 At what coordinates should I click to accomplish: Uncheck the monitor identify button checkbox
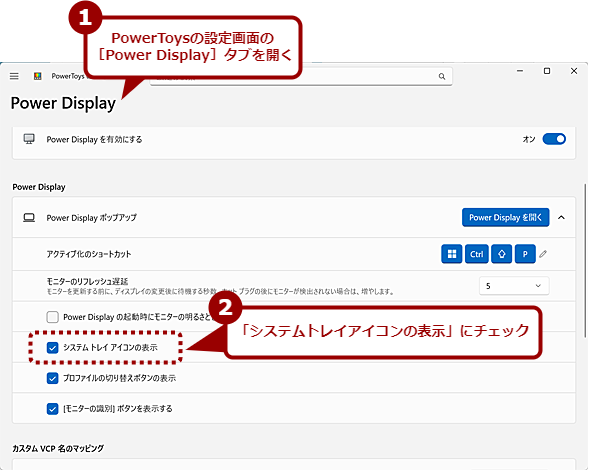coord(53,408)
